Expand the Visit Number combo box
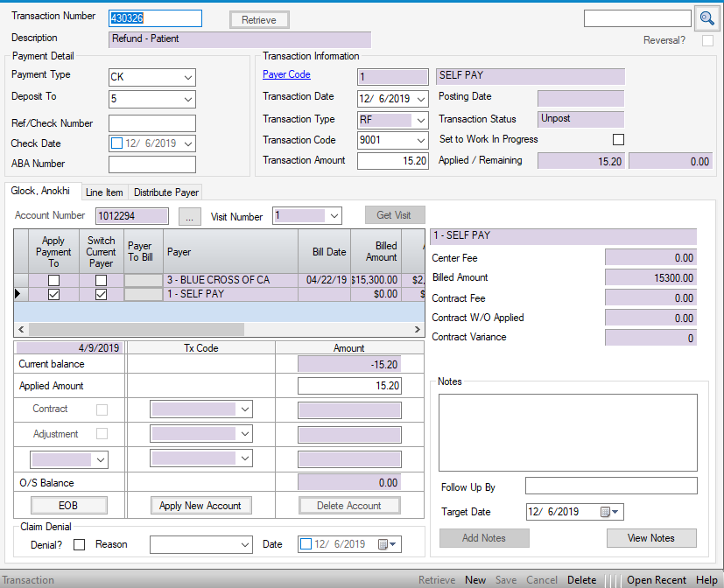This screenshot has height=588, width=724. coord(333,215)
